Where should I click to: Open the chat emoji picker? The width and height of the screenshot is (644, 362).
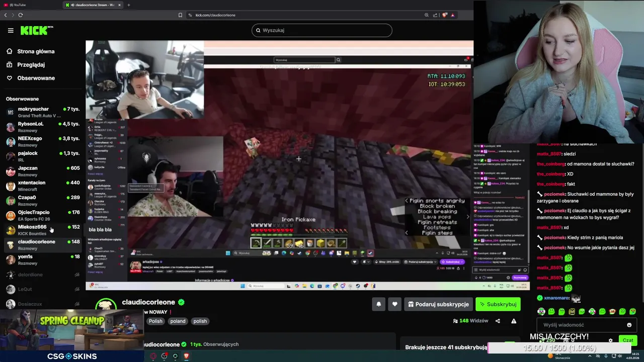[629, 325]
